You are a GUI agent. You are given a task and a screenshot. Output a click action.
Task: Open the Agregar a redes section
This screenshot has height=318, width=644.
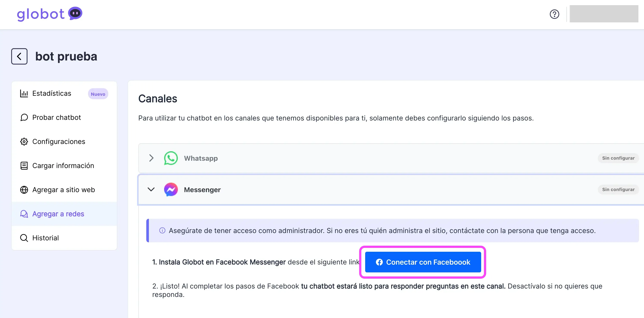(58, 214)
